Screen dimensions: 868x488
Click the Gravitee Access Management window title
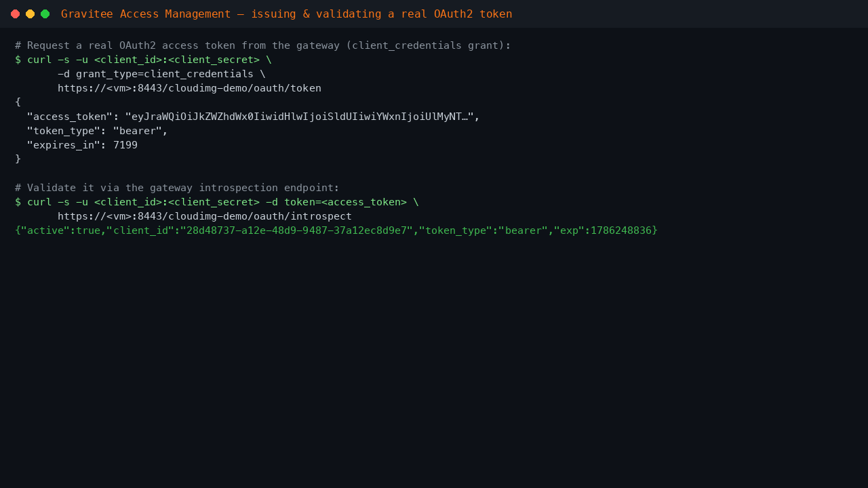pyautogui.click(x=286, y=14)
